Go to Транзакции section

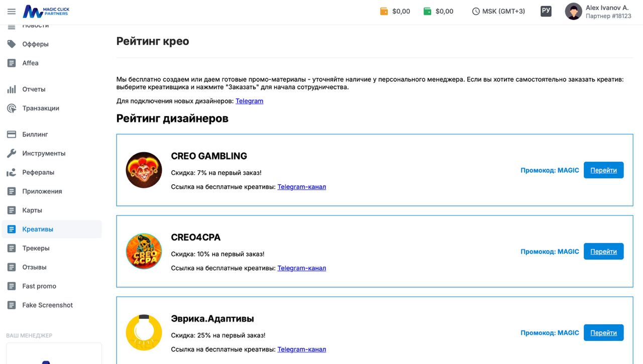52,108
